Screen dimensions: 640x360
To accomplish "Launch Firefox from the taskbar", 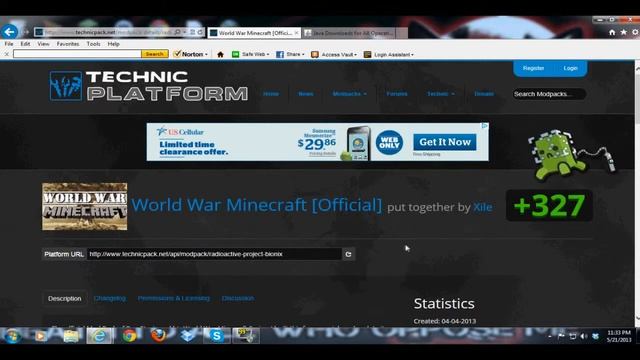I will [158, 336].
